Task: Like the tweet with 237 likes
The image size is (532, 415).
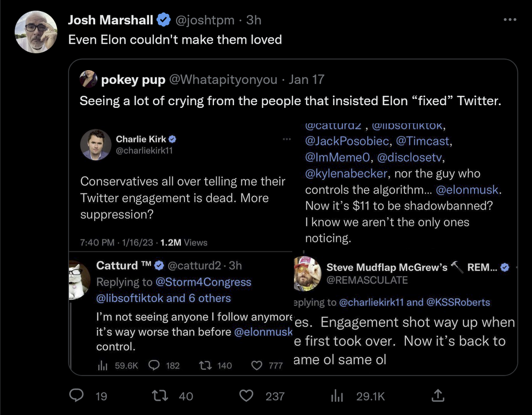Action: coord(246,395)
